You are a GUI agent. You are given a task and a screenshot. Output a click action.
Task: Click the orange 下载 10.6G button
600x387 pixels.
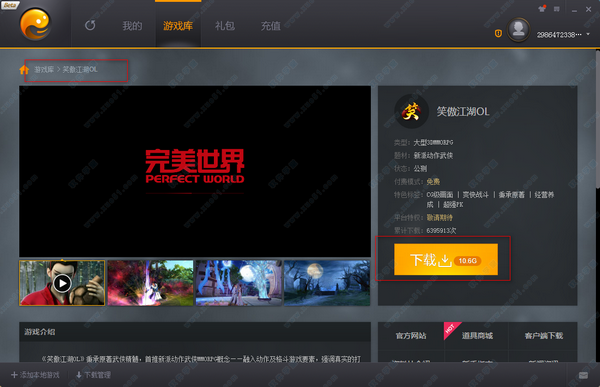pyautogui.click(x=446, y=260)
